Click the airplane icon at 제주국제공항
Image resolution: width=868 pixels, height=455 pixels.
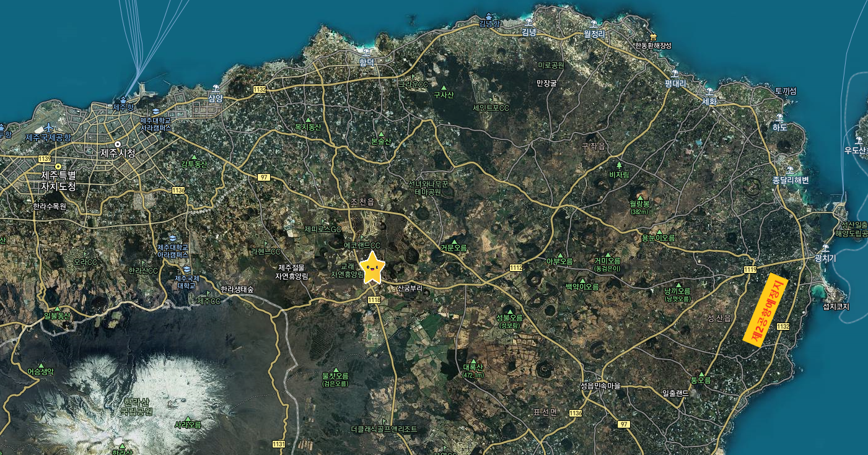coord(50,128)
